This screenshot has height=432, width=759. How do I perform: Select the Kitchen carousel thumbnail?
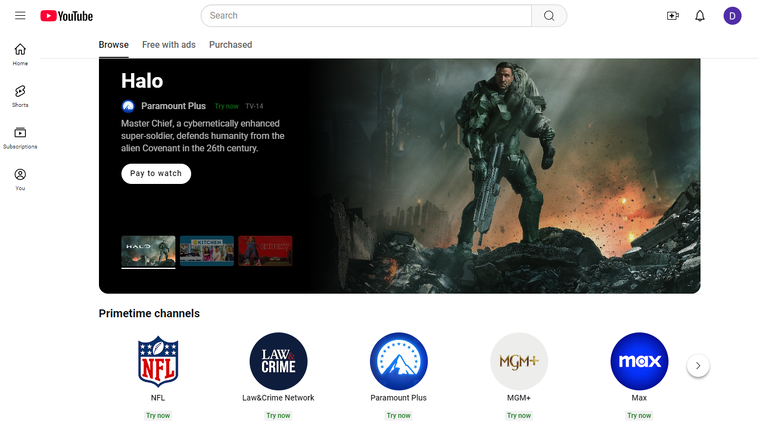click(x=207, y=251)
